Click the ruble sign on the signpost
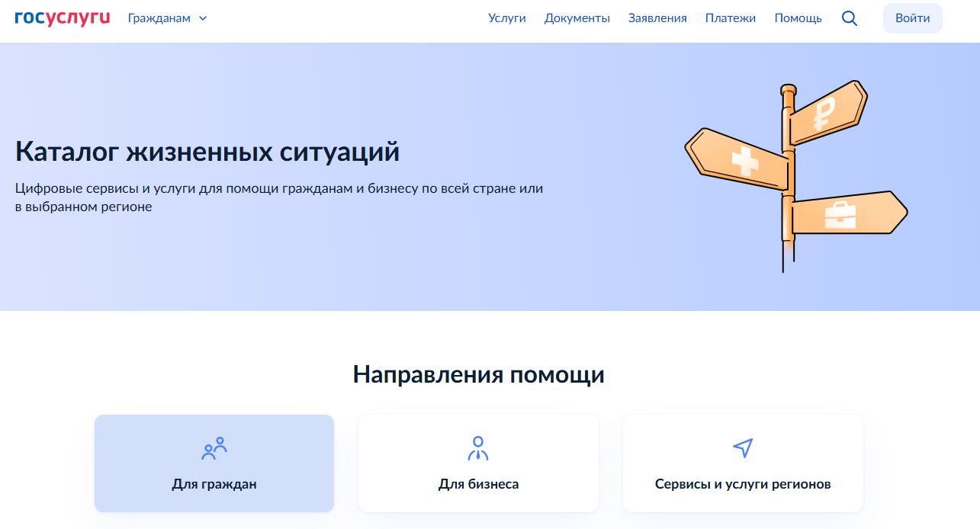The image size is (980, 529). coord(824,114)
